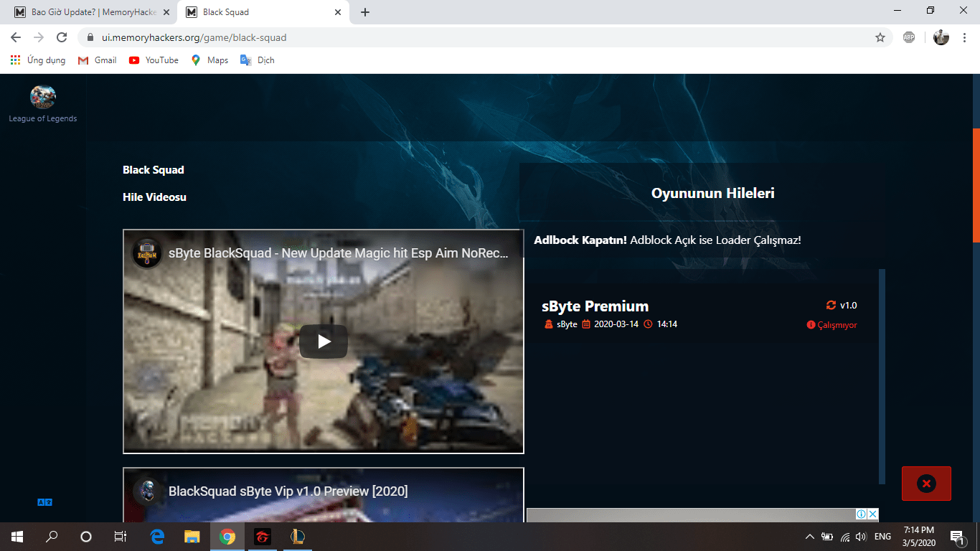Viewport: 980px width, 551px height.
Task: Click the refresh icon next to v1.0
Action: pos(831,305)
